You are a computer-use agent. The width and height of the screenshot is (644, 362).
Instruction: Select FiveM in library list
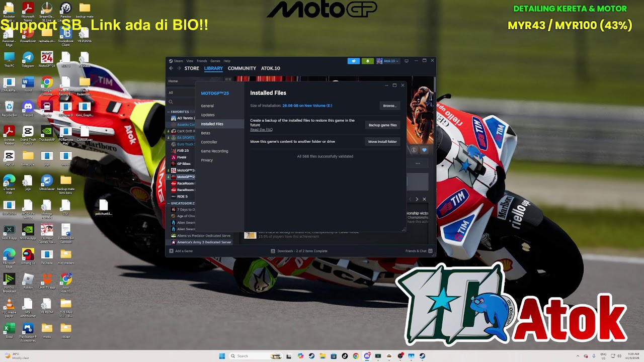pos(181,157)
